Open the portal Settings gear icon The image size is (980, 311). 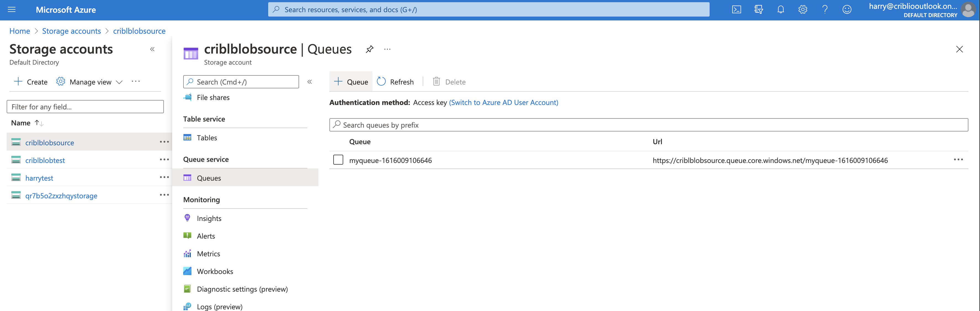[803, 9]
